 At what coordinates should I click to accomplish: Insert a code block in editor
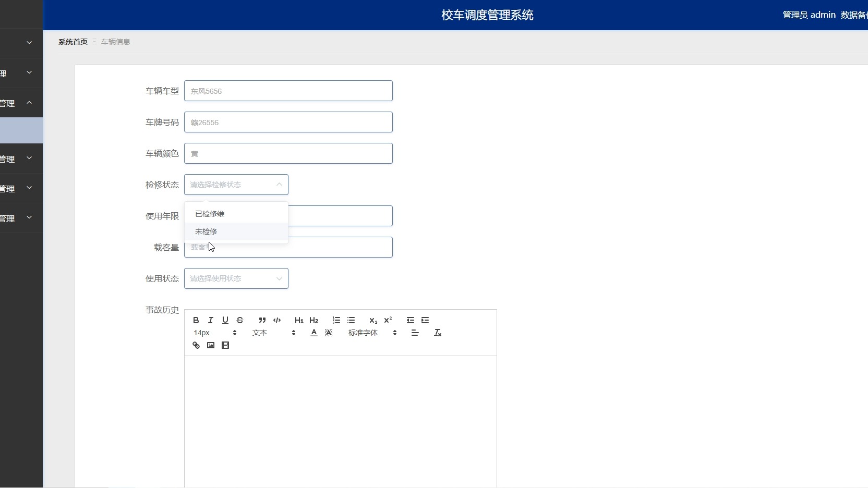pyautogui.click(x=277, y=320)
